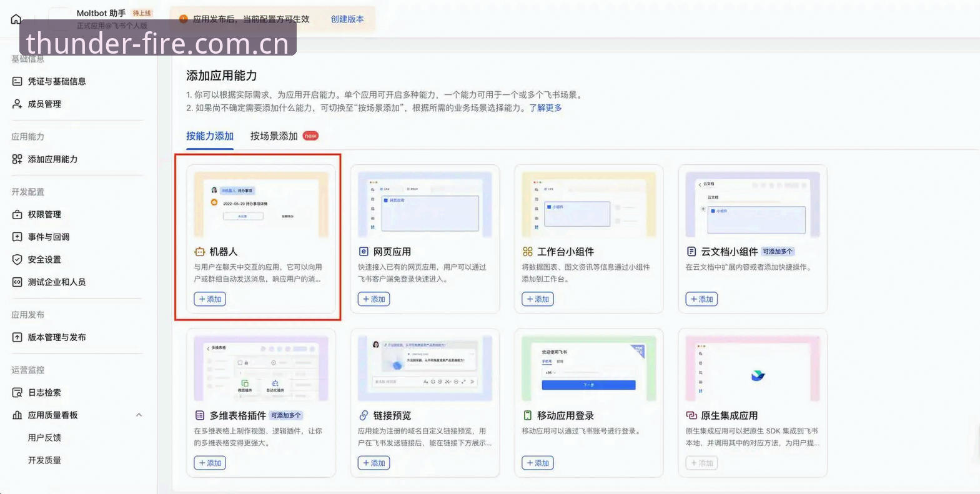Click 可添加多个 tag on 多维表格插件
This screenshot has height=494, width=980.
coord(286,415)
